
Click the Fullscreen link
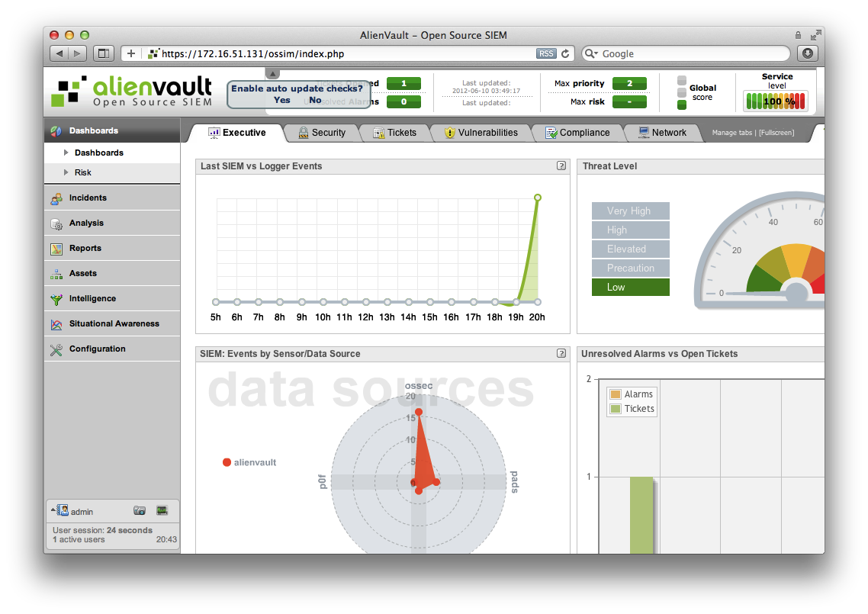776,133
